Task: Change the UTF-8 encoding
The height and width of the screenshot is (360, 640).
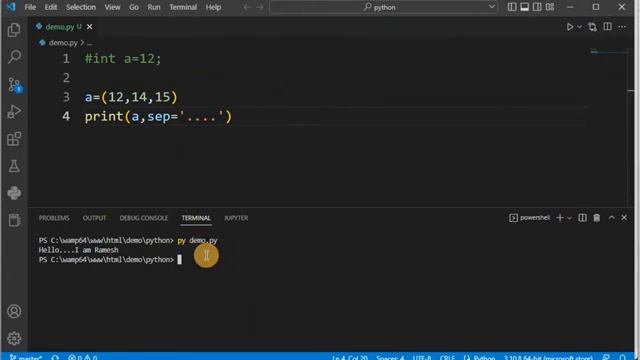Action: (x=422, y=357)
